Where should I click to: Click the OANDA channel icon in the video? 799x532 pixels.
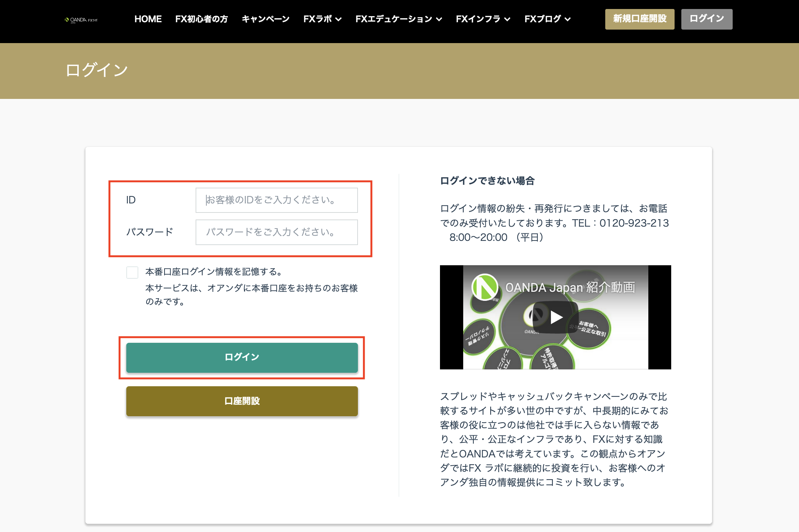[x=485, y=287]
